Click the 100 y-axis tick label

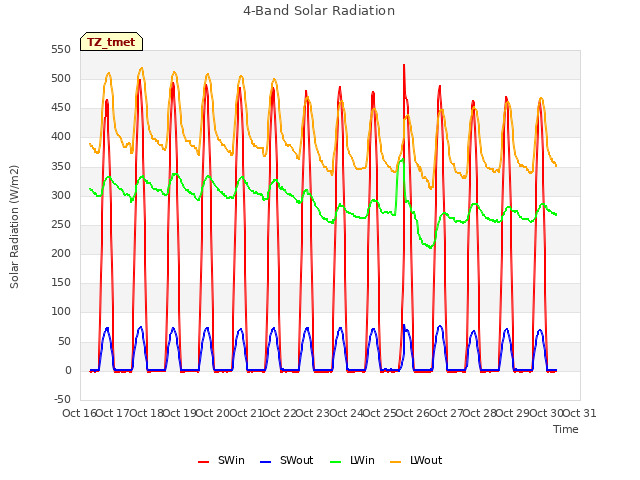pos(61,312)
